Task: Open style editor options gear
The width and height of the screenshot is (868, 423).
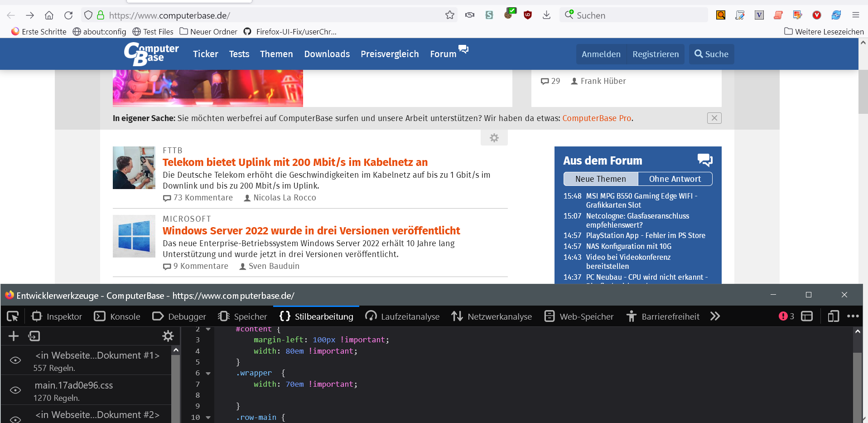Action: click(168, 336)
